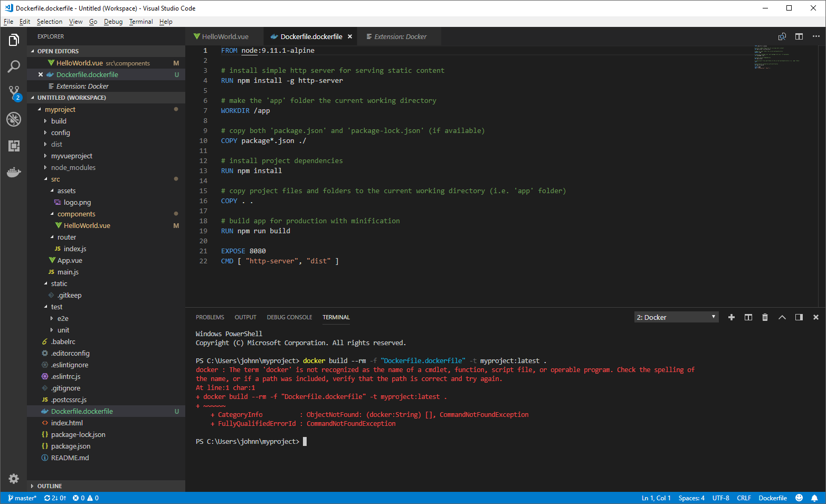Screen dimensions: 826x504
Task: Click Ln 1, Col 1 in status bar
Action: pyautogui.click(x=656, y=498)
